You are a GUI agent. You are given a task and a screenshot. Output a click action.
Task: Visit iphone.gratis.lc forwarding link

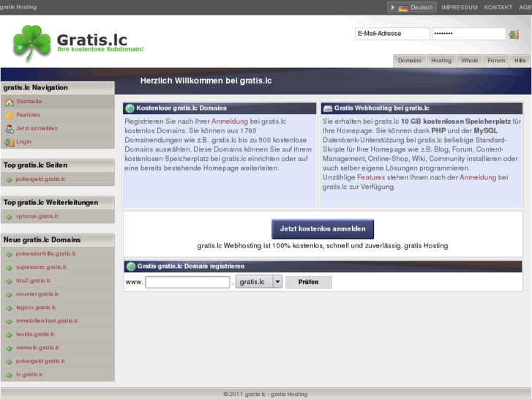(x=37, y=216)
